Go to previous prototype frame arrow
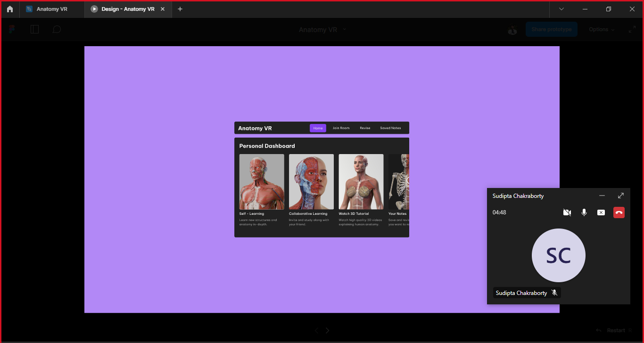The image size is (644, 343). pyautogui.click(x=317, y=331)
